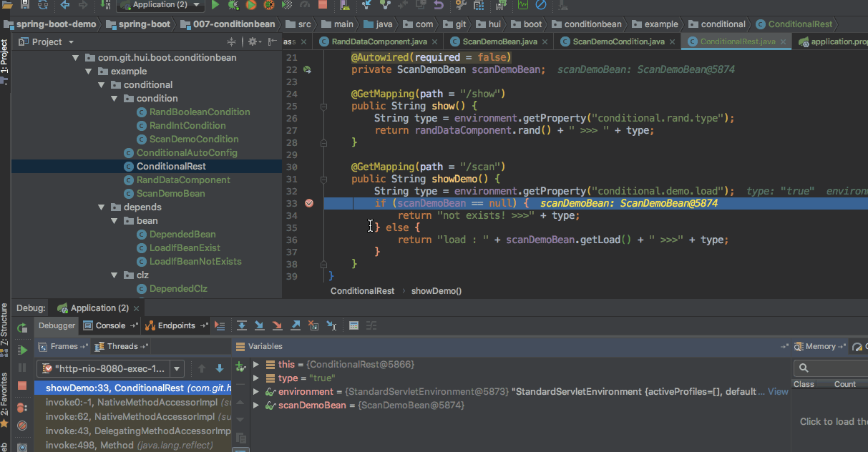Click the Rerun Application icon in Debug panel

(22, 328)
